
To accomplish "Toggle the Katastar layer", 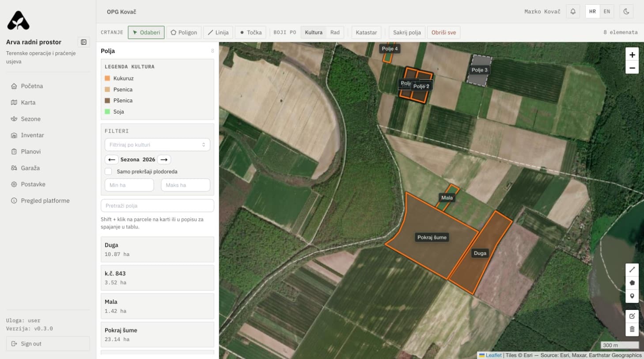I will [366, 32].
